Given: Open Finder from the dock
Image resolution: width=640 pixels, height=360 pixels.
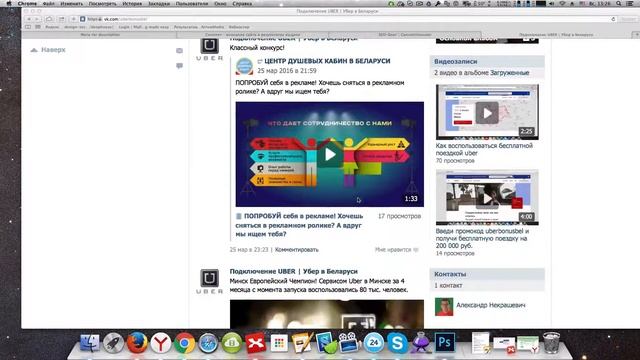Looking at the screenshot, I should pyautogui.click(x=89, y=343).
